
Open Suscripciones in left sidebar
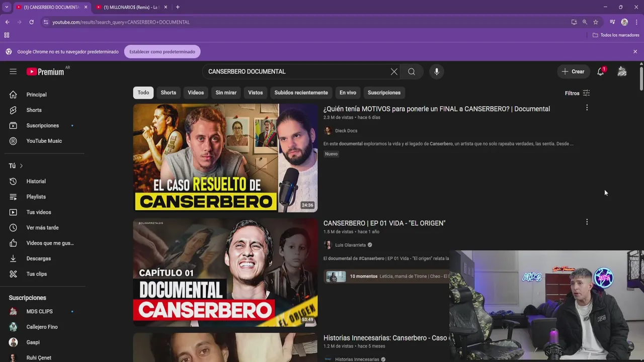(43, 126)
